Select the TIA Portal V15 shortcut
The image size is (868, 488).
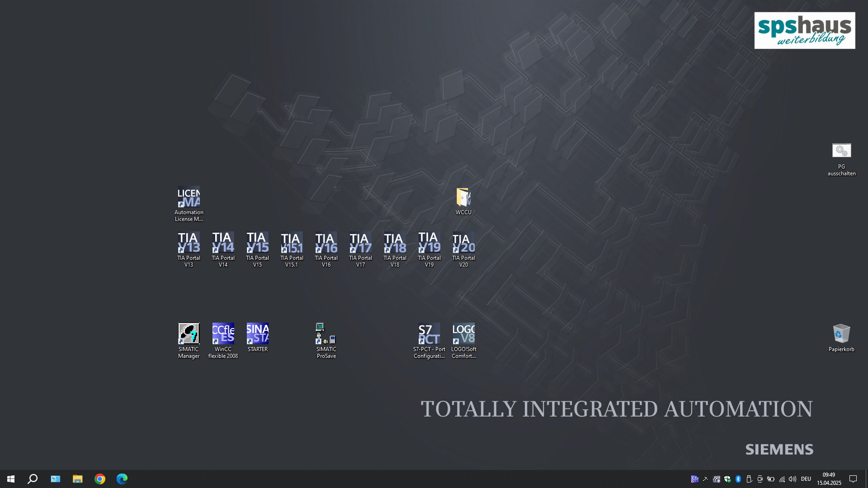[257, 249]
